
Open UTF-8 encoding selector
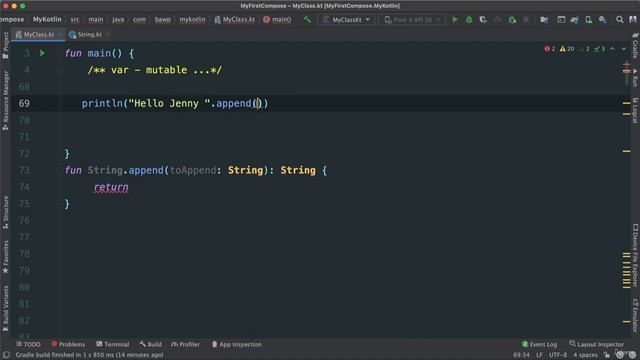pyautogui.click(x=558, y=355)
